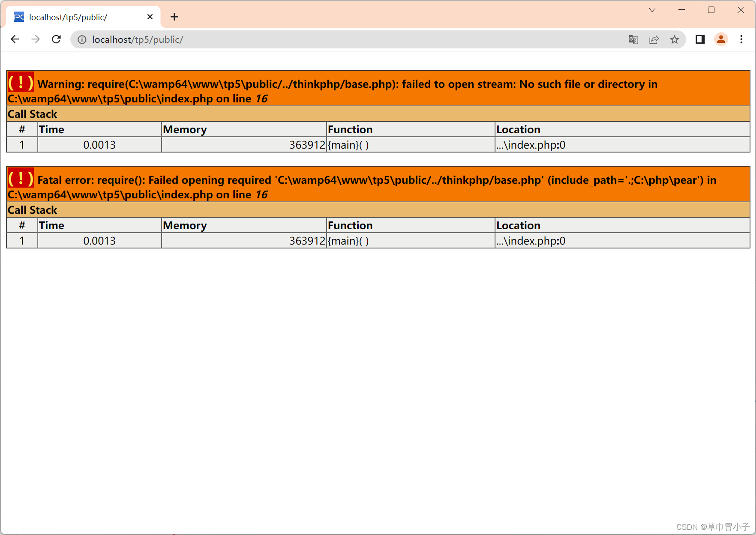Select the Warning require failed message

point(378,88)
